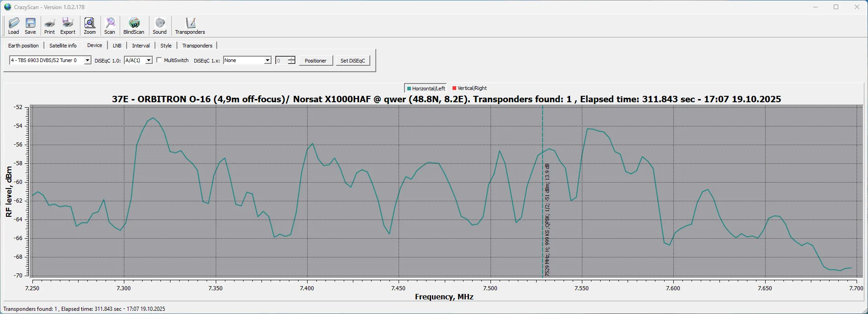This screenshot has width=868, height=314.
Task: Click the Set DiSEqC button
Action: pyautogui.click(x=352, y=61)
